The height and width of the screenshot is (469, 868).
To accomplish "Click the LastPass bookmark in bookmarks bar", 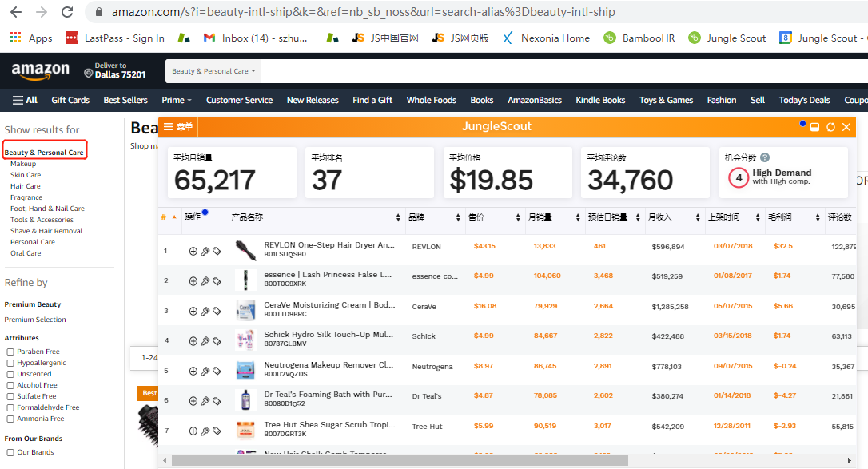I will tap(115, 38).
